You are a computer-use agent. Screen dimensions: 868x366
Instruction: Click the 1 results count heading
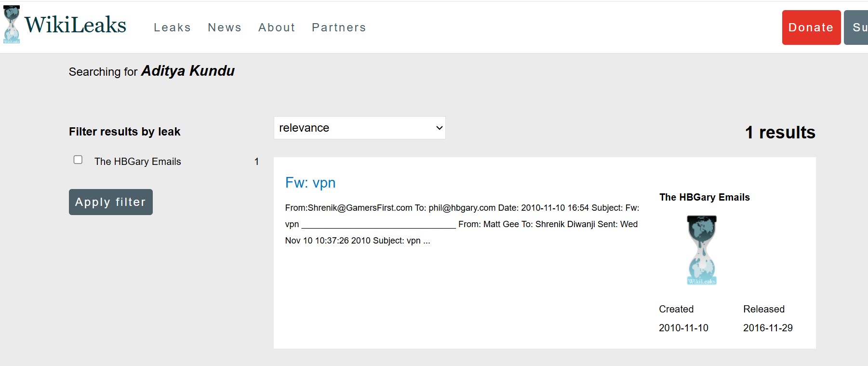780,133
